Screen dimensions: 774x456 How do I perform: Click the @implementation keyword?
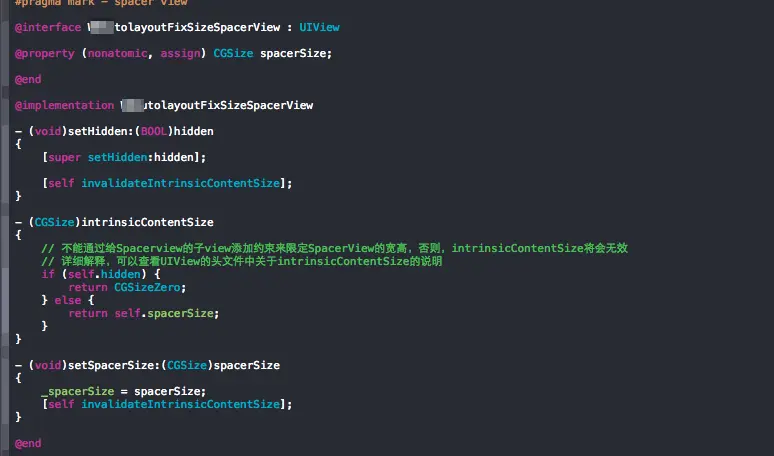point(64,106)
